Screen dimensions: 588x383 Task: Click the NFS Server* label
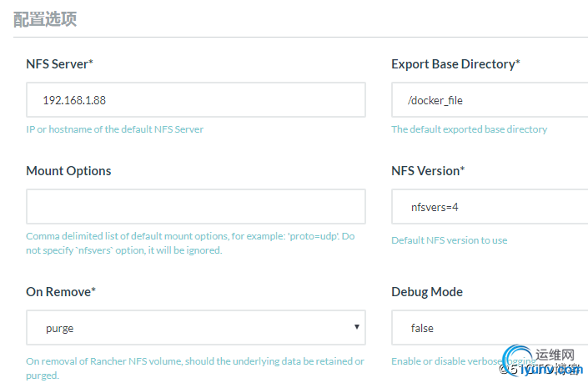[x=59, y=63]
